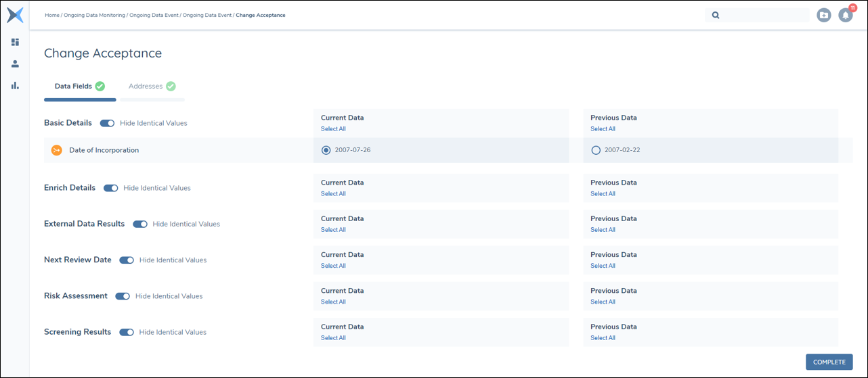Switch to the Addresses tab
The width and height of the screenshot is (868, 378).
(x=146, y=87)
